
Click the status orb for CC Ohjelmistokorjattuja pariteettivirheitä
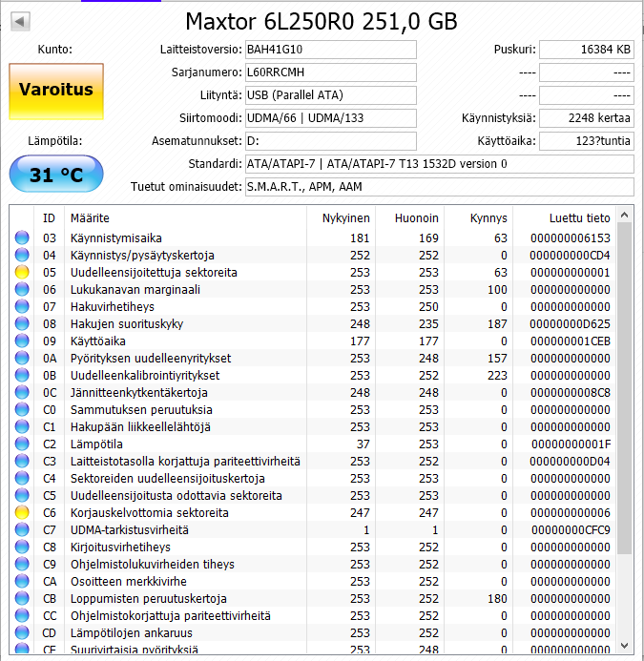tap(22, 615)
